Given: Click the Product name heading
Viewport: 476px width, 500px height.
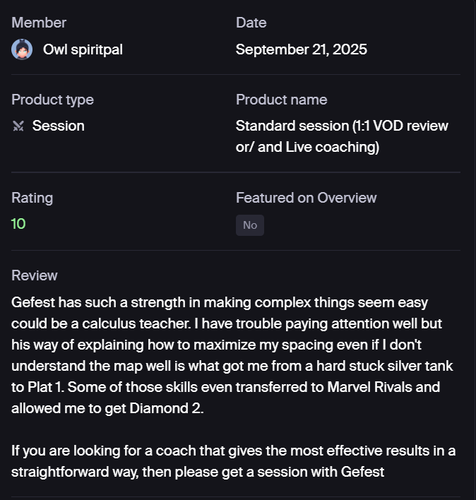Looking at the screenshot, I should pos(281,100).
